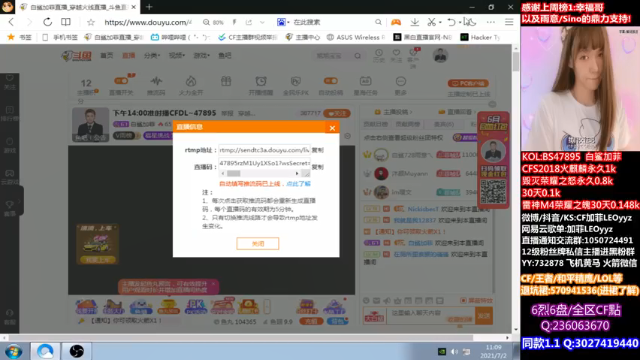Open the browser hamburger menu
Image resolution: width=640 pixels, height=360 pixels.
509,22
